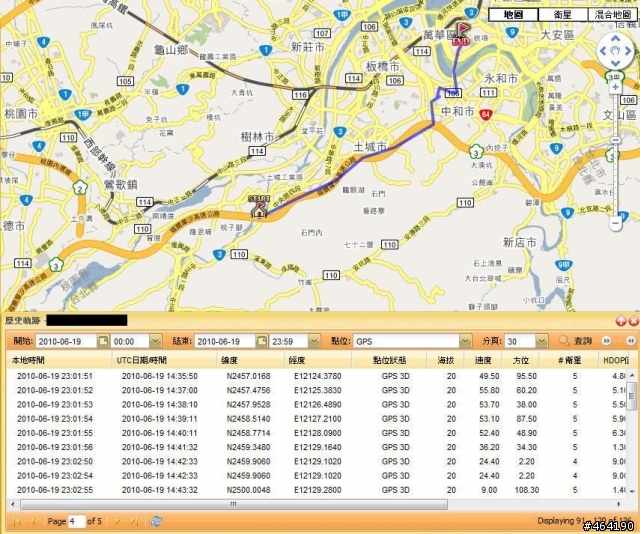Open the start date calendar picker
The image size is (640, 534).
(x=103, y=340)
